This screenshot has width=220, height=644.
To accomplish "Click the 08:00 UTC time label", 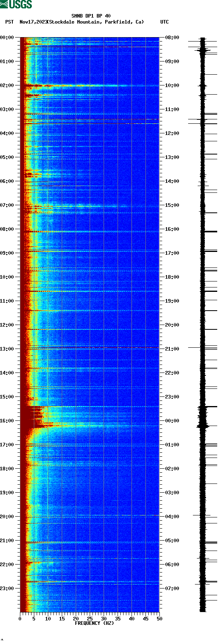I will point(172,38).
